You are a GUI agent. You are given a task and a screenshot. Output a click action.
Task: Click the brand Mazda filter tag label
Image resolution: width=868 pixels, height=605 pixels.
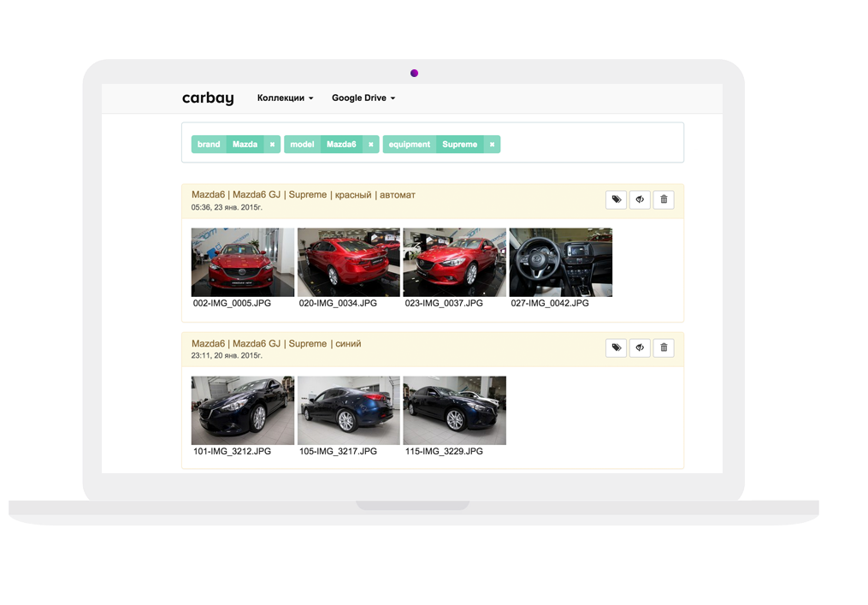click(227, 145)
